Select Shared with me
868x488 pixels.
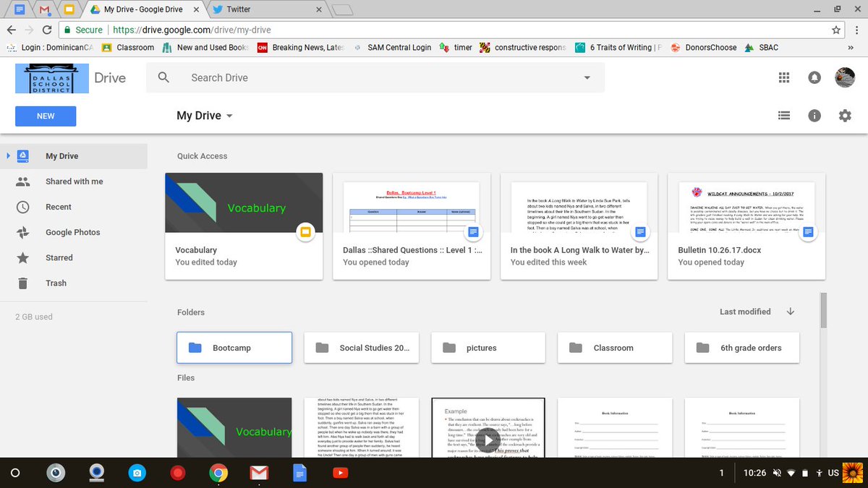click(x=73, y=181)
